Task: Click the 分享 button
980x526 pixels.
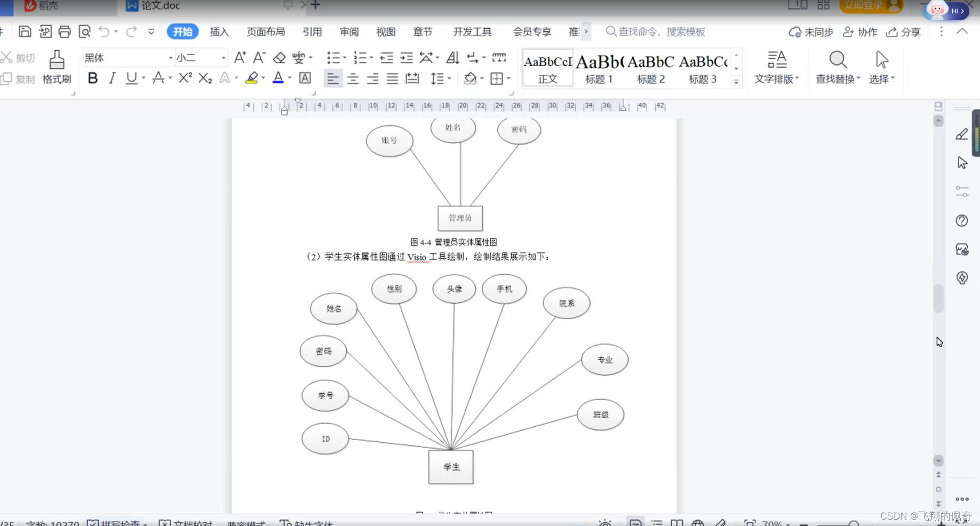Action: pos(903,32)
